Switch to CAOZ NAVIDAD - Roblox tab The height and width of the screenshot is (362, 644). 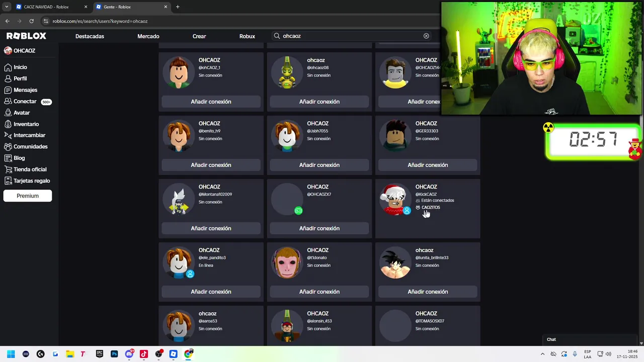coord(46,7)
